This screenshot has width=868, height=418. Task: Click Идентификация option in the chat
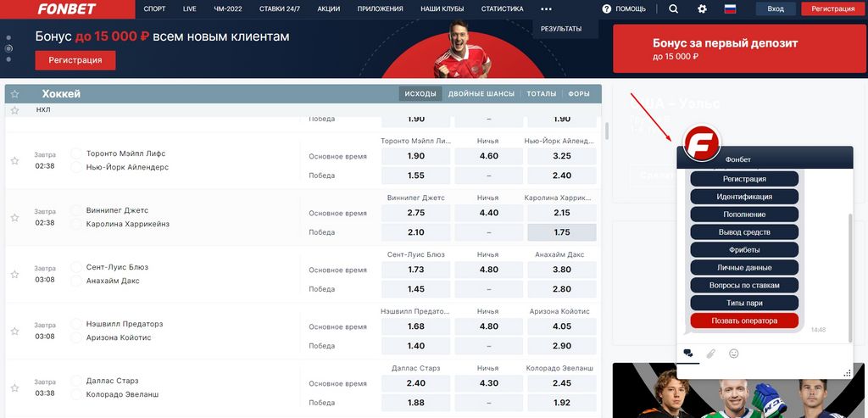744,197
